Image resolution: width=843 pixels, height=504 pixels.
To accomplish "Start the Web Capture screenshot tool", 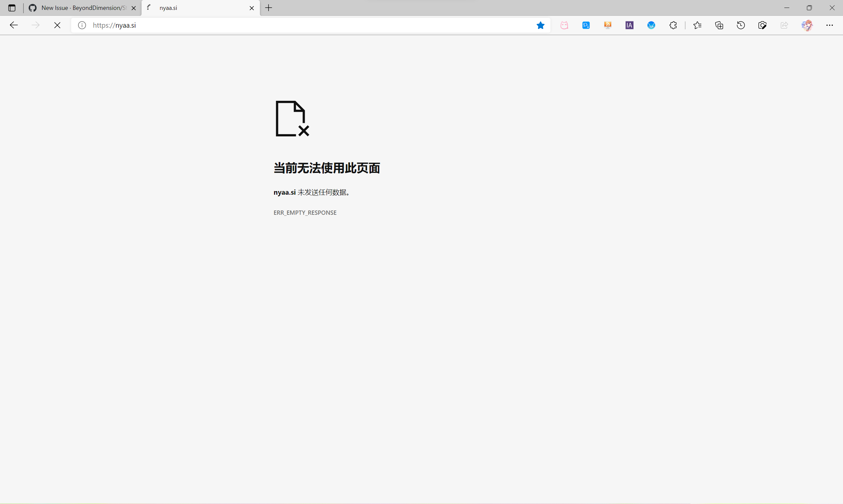I will [762, 25].
